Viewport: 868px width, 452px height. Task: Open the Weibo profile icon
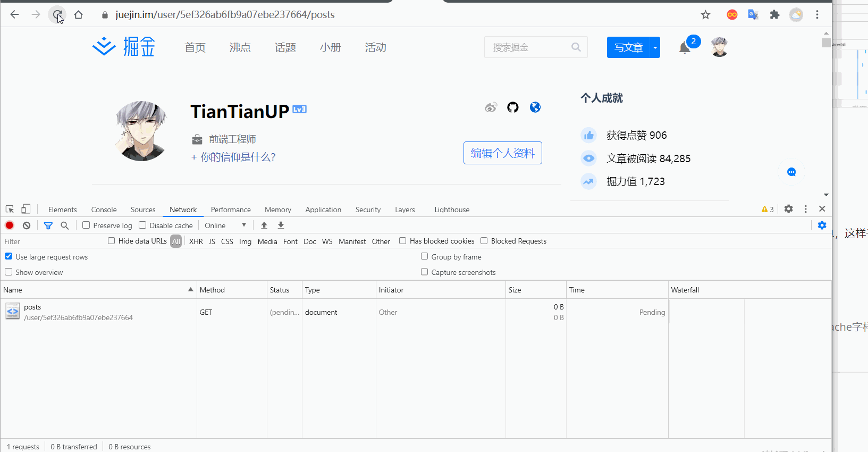coord(491,107)
